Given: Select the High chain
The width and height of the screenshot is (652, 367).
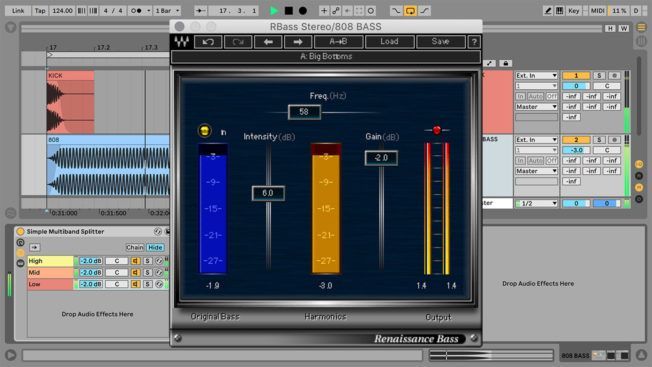Looking at the screenshot, I should click(50, 261).
